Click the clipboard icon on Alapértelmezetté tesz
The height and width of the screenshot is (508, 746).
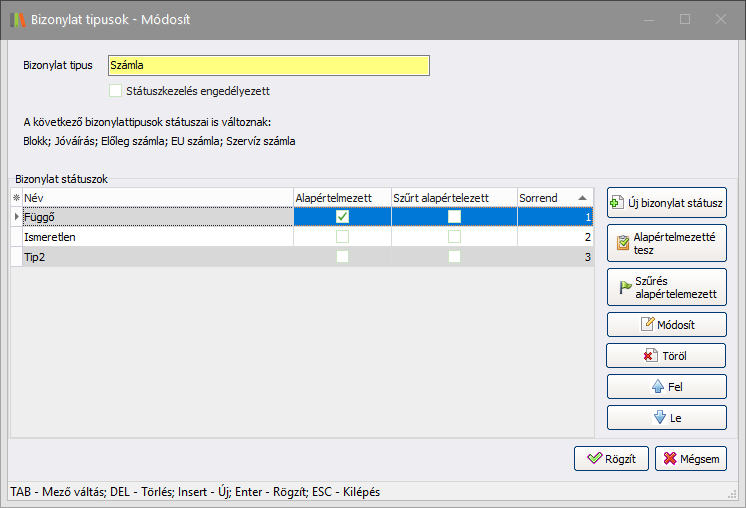[x=623, y=244]
